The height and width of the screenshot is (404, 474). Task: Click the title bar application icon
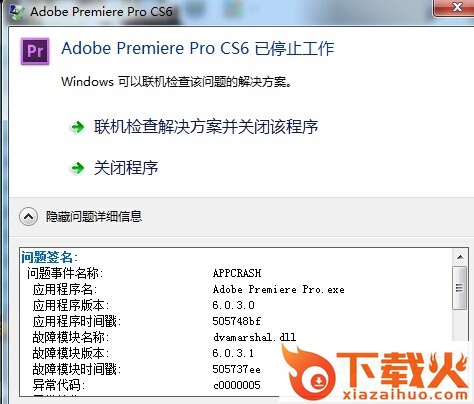click(x=17, y=12)
